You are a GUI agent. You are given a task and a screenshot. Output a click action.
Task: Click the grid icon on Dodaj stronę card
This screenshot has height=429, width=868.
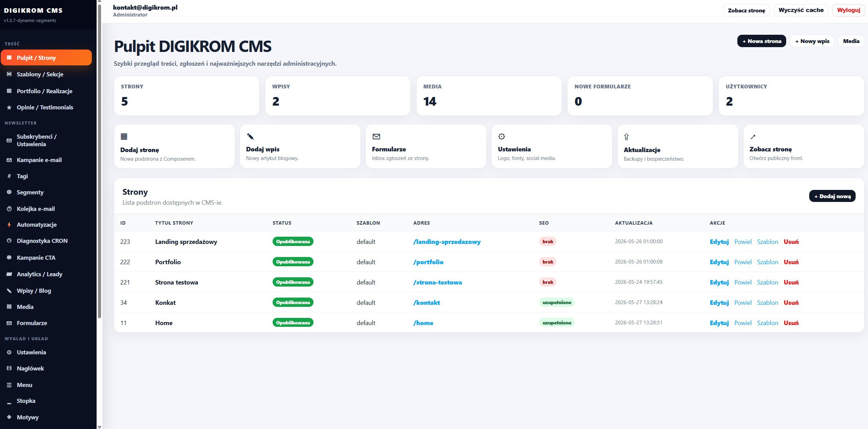tap(124, 137)
